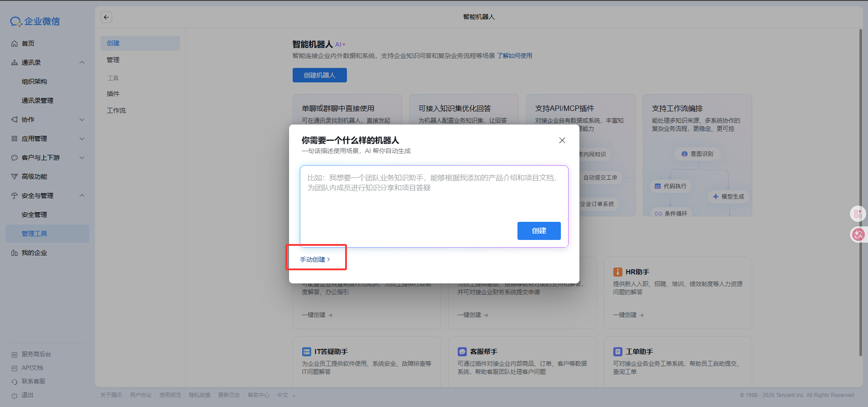The width and height of the screenshot is (868, 407).
Task: Click the 条件循环 node
Action: pos(671,212)
